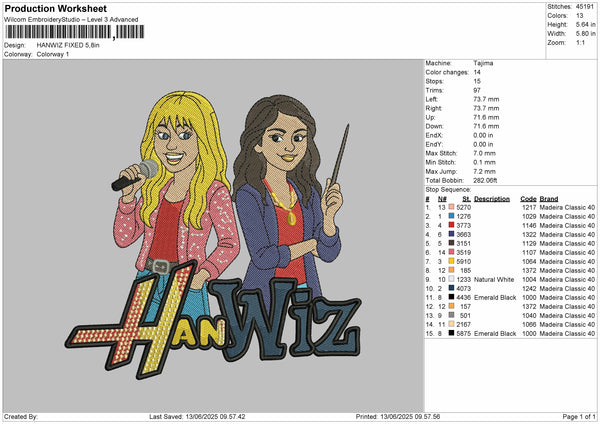The image size is (600, 424).
Task: Click the barcode under the worksheet title
Action: tap(75, 32)
